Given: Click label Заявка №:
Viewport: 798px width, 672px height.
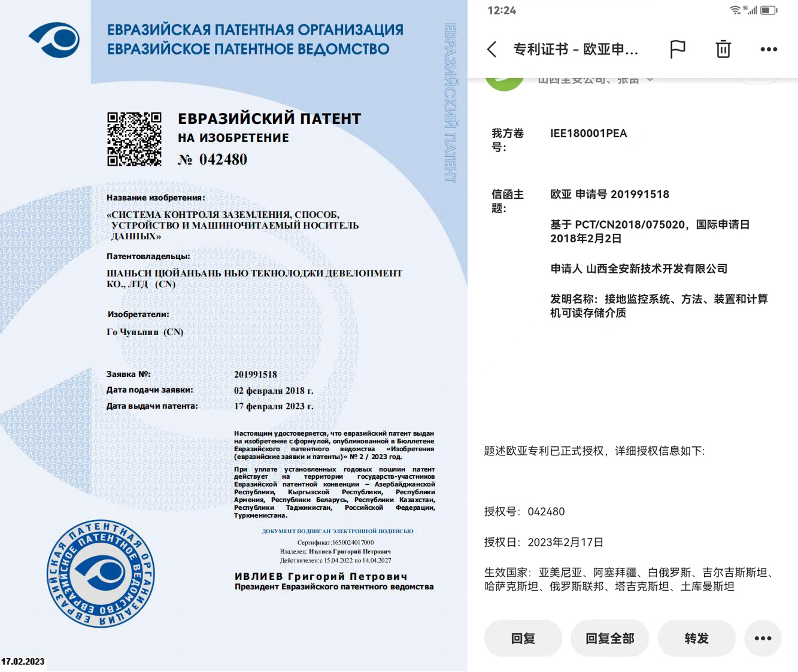Looking at the screenshot, I should (129, 374).
